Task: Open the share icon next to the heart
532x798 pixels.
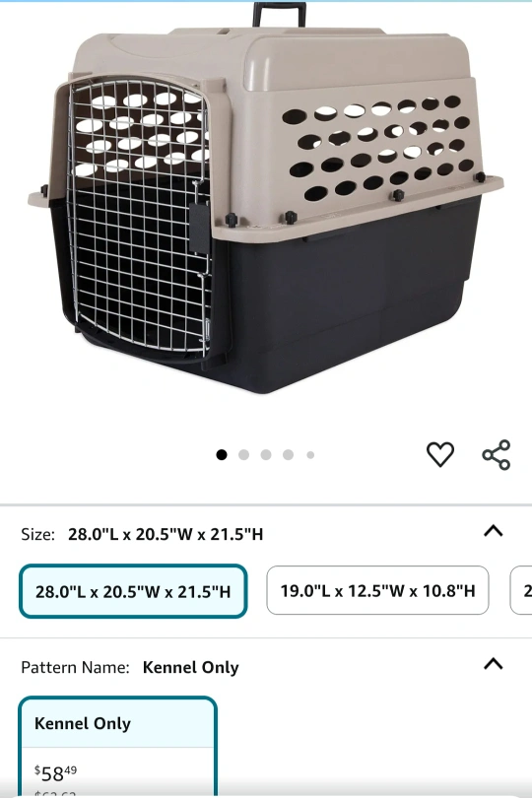Action: pos(497,454)
